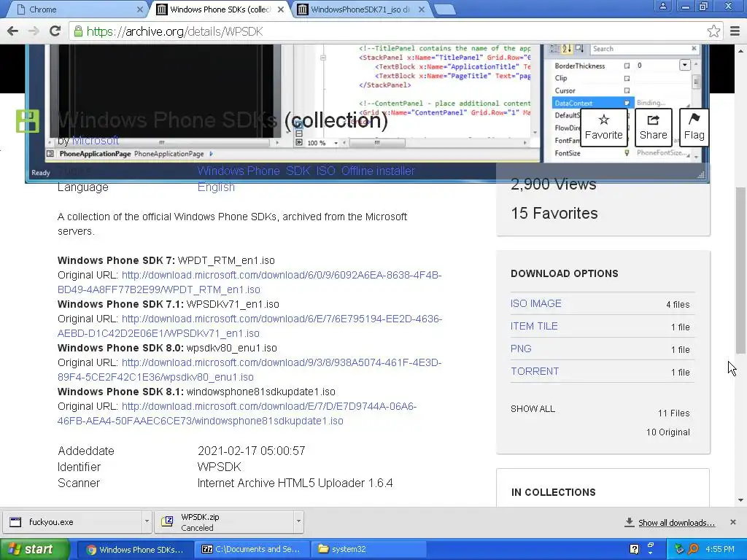Click the taskbar clock showing 4:55 PM

click(x=720, y=549)
